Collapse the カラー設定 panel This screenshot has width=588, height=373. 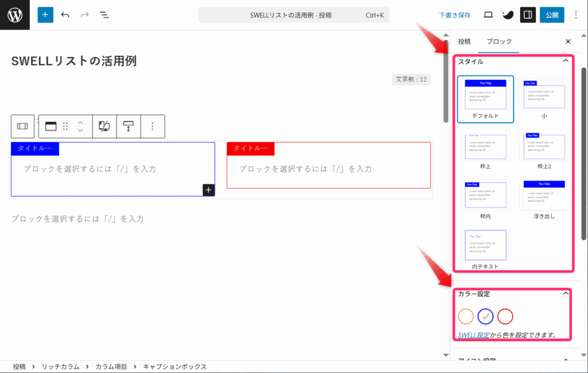[566, 294]
